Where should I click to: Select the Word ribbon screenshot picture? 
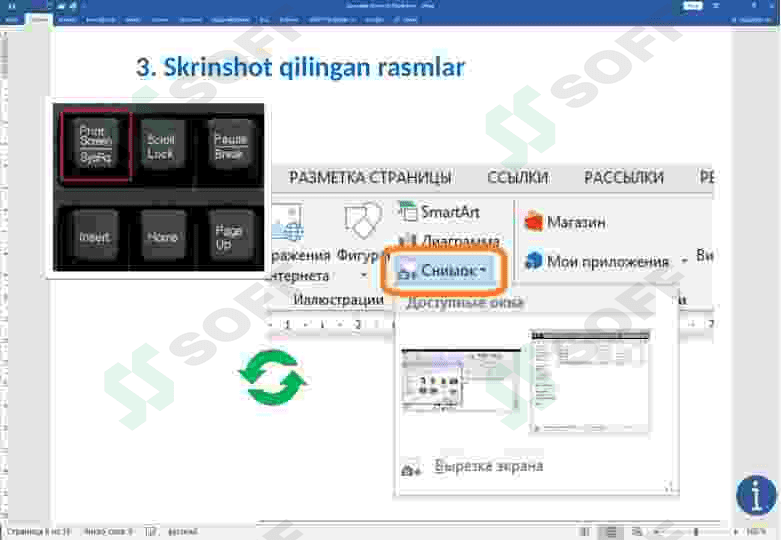492,330
